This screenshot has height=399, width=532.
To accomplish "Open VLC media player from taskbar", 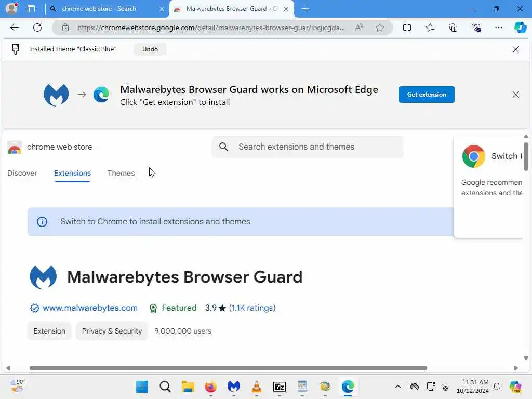I will [257, 387].
